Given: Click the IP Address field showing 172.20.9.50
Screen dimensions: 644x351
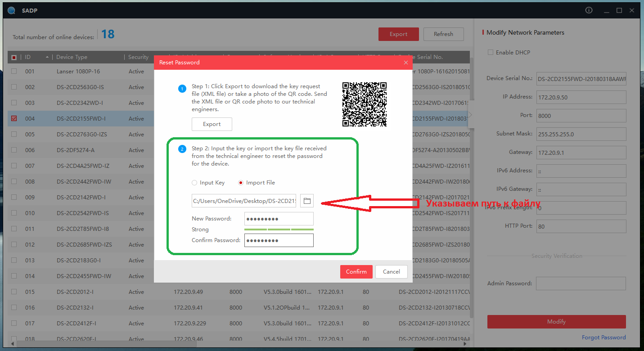Looking at the screenshot, I should pos(581,97).
